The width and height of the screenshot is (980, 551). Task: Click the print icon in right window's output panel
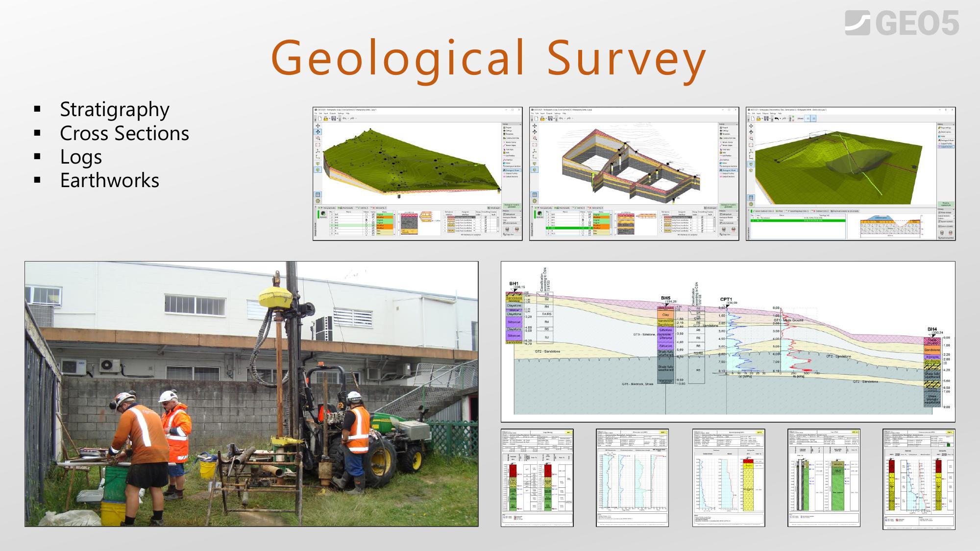(942, 233)
